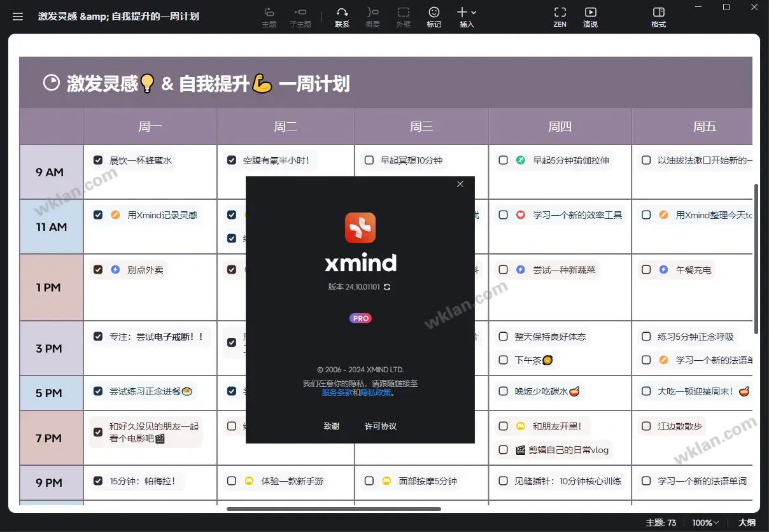Select the 周一 column header
Image resolution: width=769 pixels, height=532 pixels.
pyautogui.click(x=150, y=127)
